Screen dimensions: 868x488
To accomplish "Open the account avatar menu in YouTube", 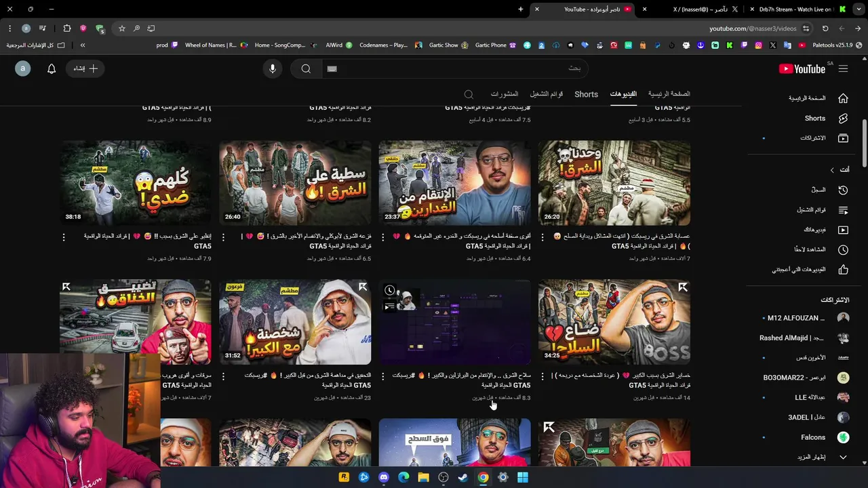I will 23,68.
